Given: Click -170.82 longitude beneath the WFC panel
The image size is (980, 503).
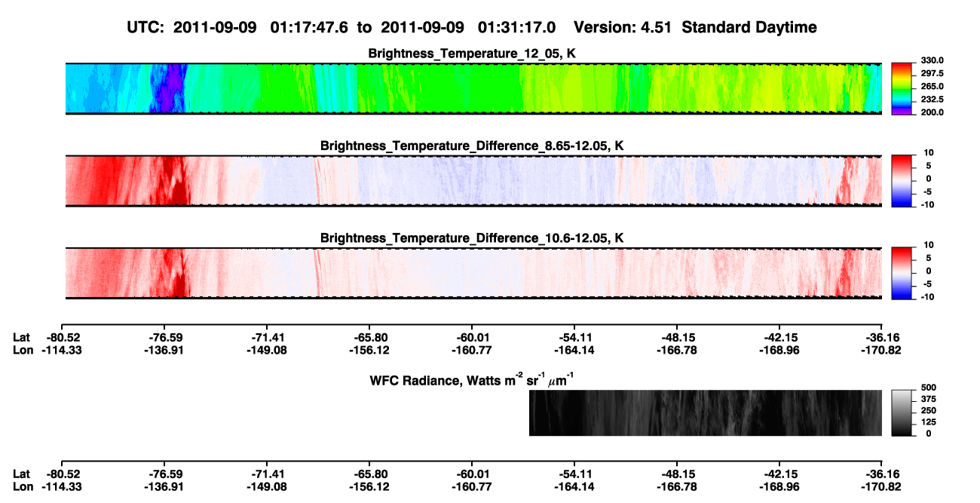Looking at the screenshot, I should click(x=880, y=486).
